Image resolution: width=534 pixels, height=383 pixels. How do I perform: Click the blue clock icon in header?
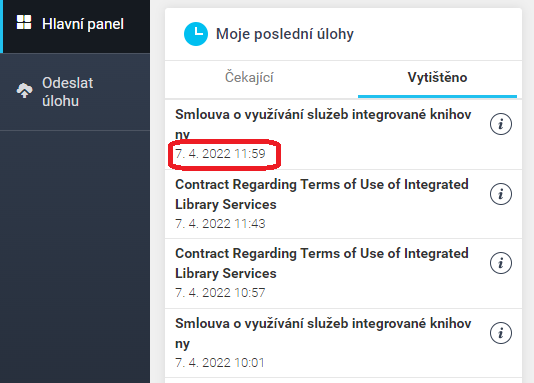click(196, 34)
